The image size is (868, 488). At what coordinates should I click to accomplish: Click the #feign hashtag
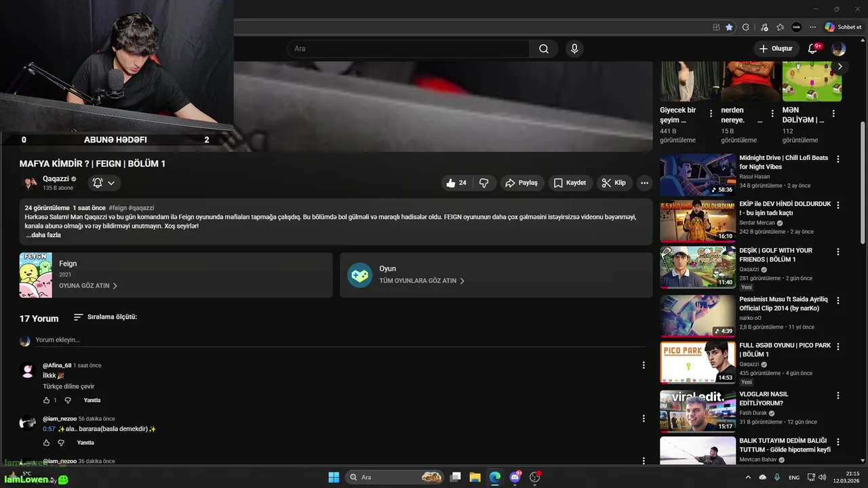tap(117, 208)
